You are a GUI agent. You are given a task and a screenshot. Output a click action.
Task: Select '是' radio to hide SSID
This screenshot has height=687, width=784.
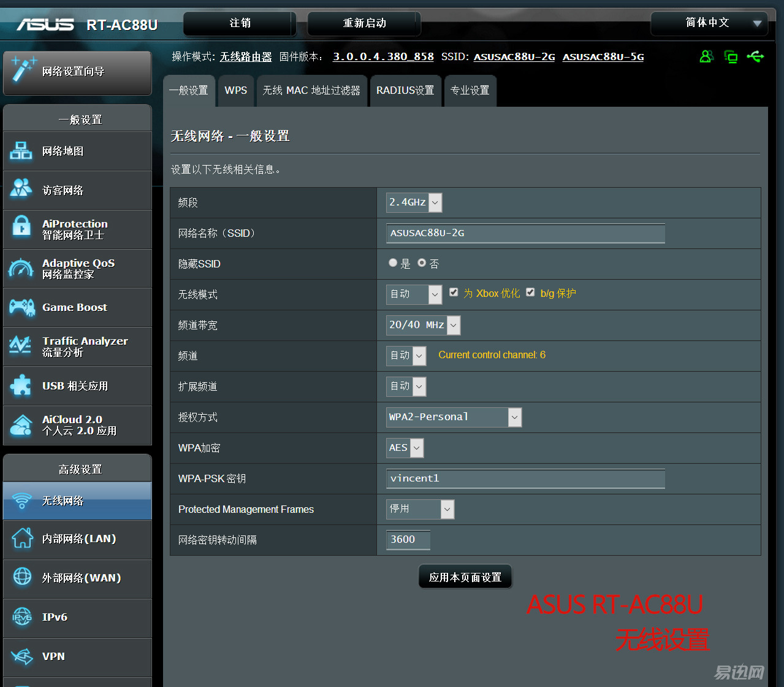393,263
